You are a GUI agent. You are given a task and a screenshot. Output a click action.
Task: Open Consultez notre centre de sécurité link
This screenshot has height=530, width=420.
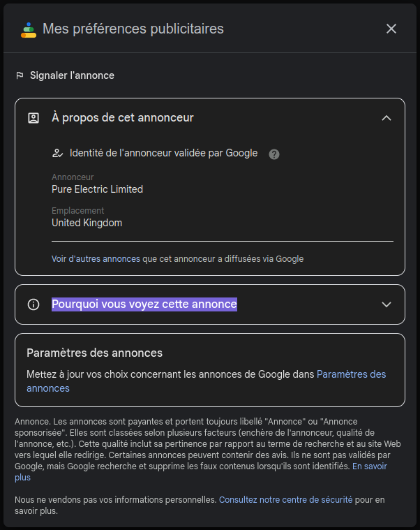pos(285,499)
